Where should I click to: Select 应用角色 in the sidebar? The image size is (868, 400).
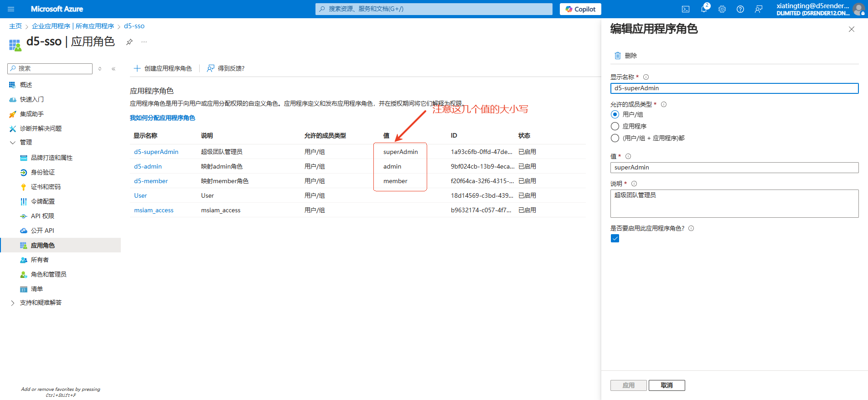pos(61,245)
